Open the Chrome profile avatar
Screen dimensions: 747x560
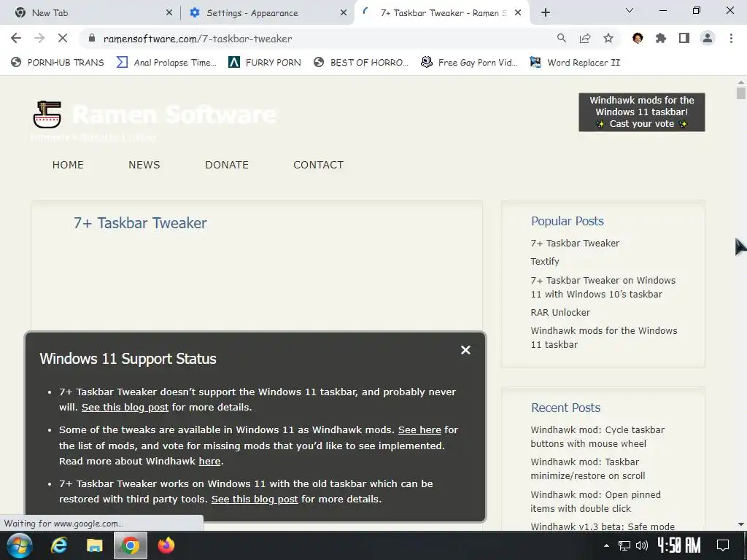(x=708, y=38)
